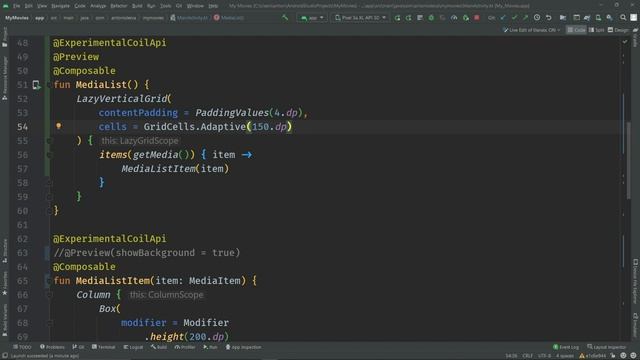The image size is (640, 360).
Task: Click the Apply Changes and Restart Activity icon
Action: 397,18
